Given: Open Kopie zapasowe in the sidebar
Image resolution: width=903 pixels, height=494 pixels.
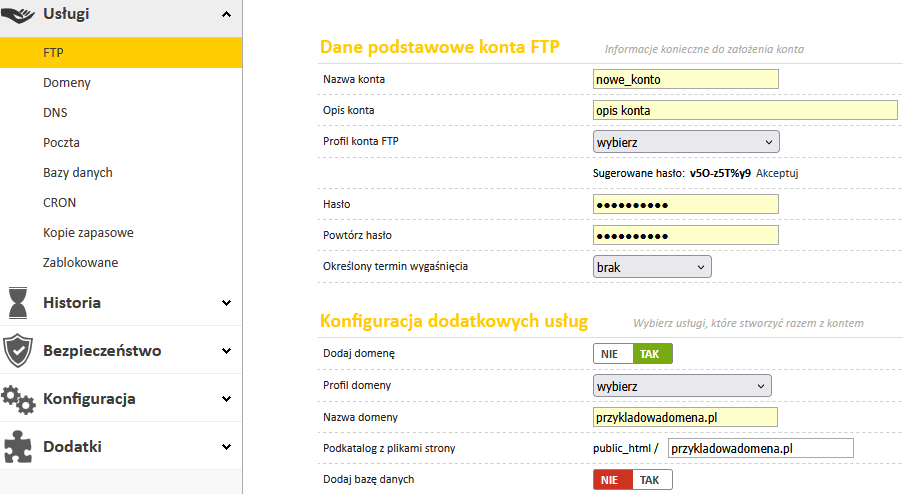Looking at the screenshot, I should point(88,233).
